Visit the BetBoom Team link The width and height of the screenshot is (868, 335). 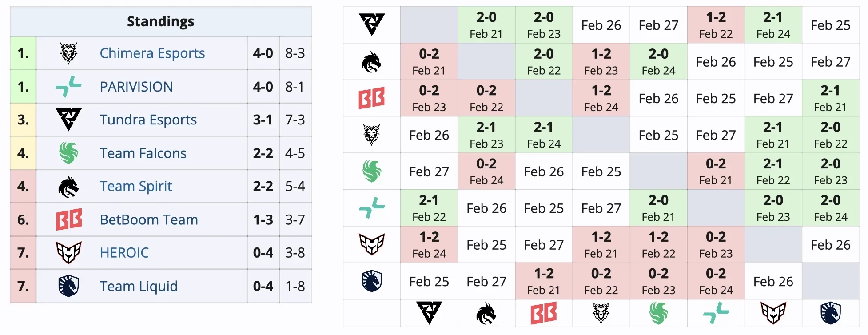[148, 219]
